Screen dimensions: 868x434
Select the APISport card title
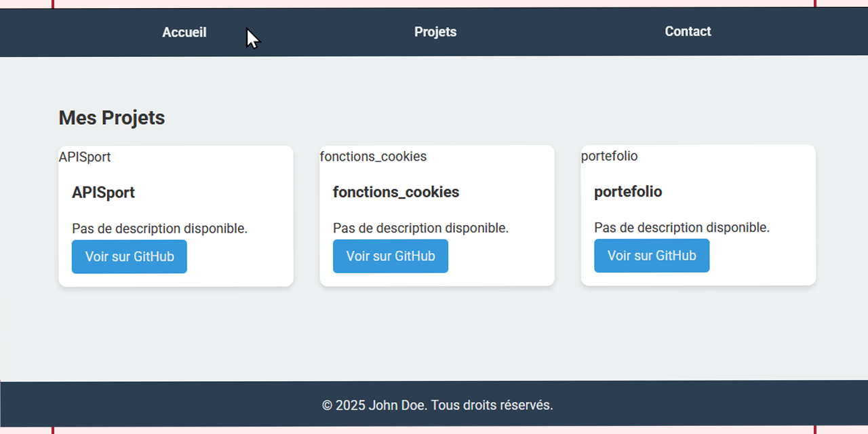pos(103,192)
